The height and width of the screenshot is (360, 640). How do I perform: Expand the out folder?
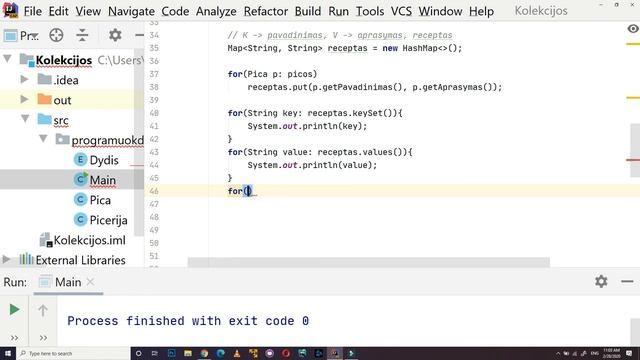click(24, 99)
